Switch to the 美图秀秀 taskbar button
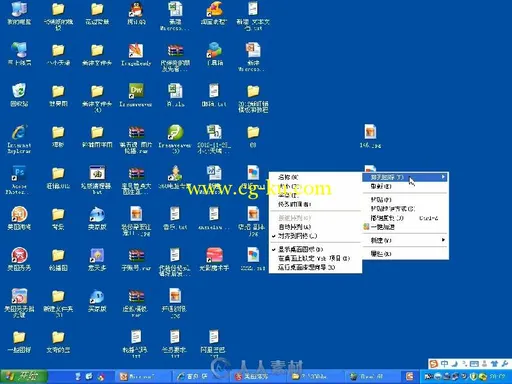This screenshot has width=512, height=384. [x=258, y=377]
